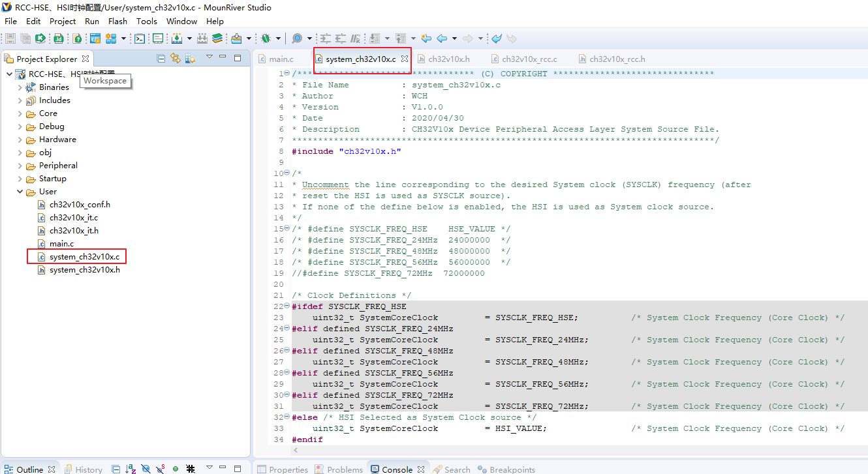This screenshot has height=474, width=868.
Task: Click the Hide Fields icon in Outline
Action: tap(146, 469)
